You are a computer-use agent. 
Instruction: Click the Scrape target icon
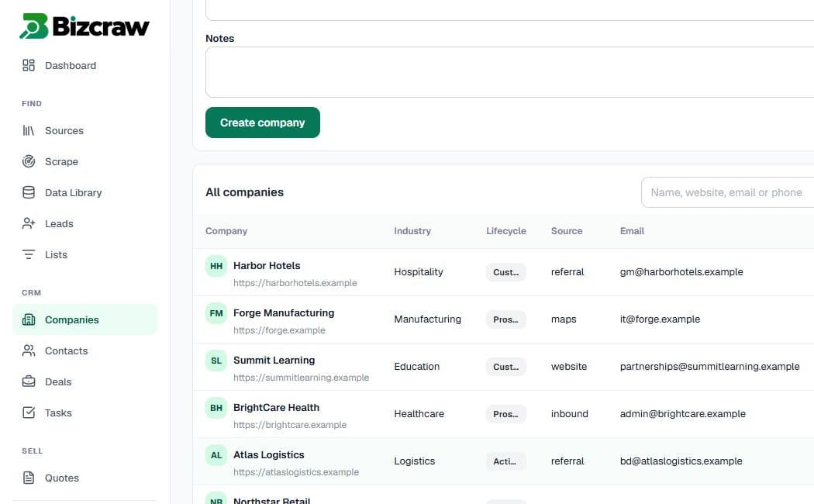29,161
